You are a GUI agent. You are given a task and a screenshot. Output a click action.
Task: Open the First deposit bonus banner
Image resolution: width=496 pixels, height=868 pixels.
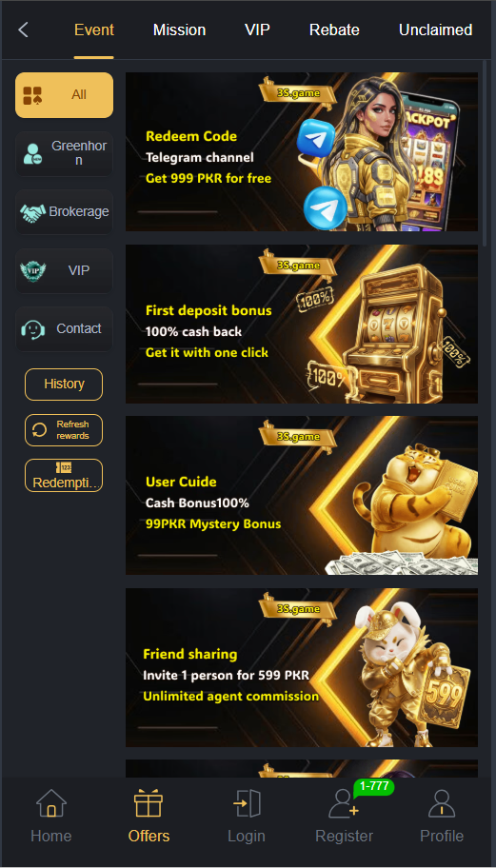click(302, 324)
